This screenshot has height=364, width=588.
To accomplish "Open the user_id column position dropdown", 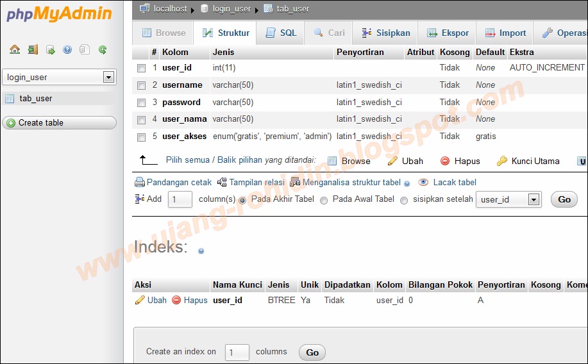I will coord(508,199).
